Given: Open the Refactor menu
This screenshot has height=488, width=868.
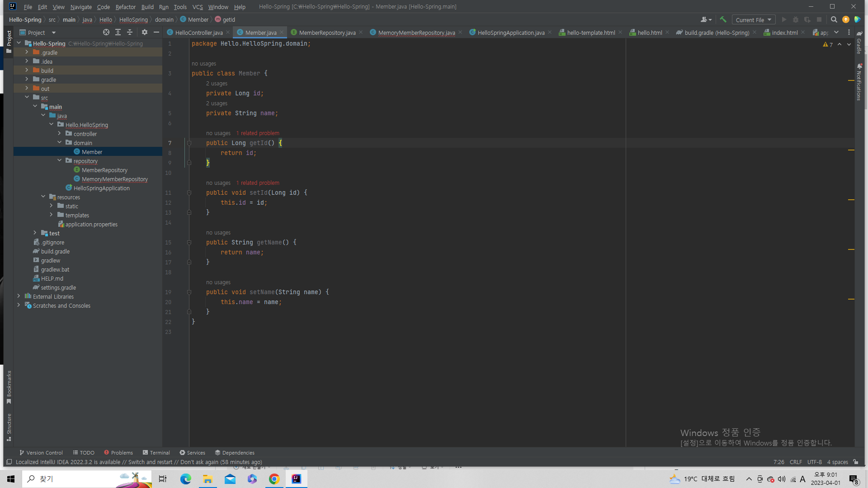Looking at the screenshot, I should 125,7.
